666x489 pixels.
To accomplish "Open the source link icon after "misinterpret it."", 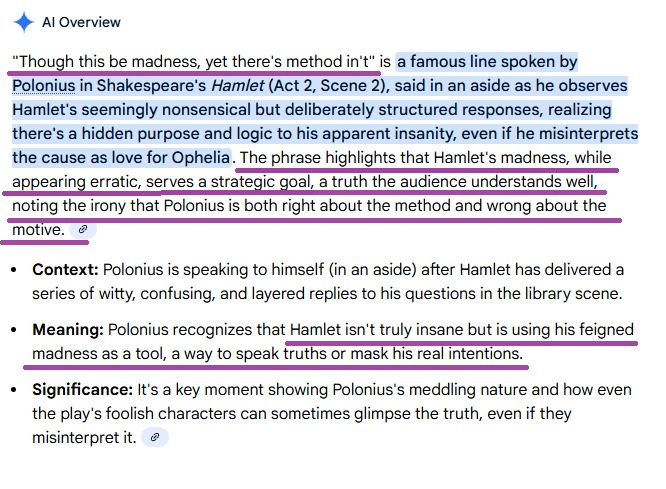I will click(154, 437).
